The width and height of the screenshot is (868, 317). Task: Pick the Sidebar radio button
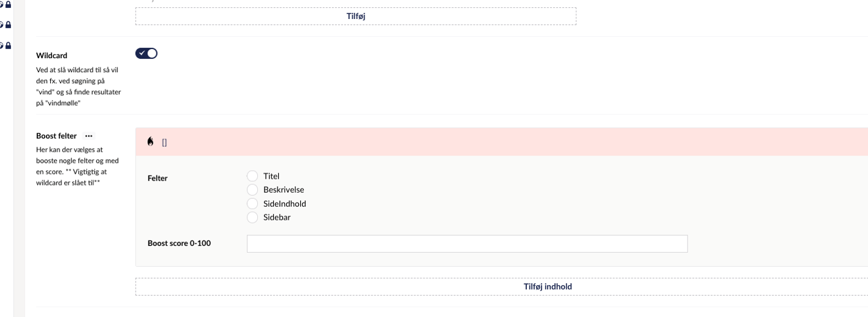click(252, 217)
